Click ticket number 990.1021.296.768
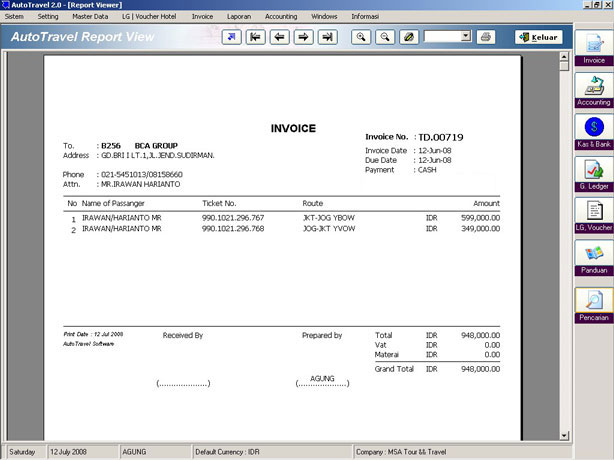 click(233, 229)
